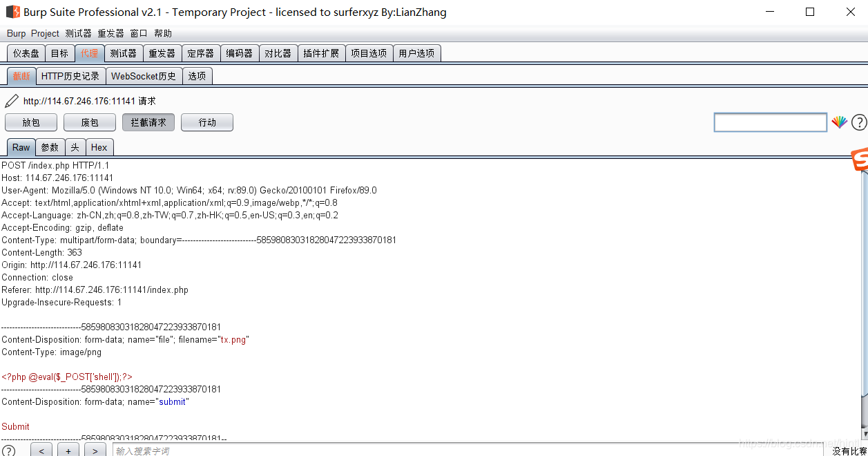Click the Content-Type: image/png line
The width and height of the screenshot is (868, 456).
52,352
